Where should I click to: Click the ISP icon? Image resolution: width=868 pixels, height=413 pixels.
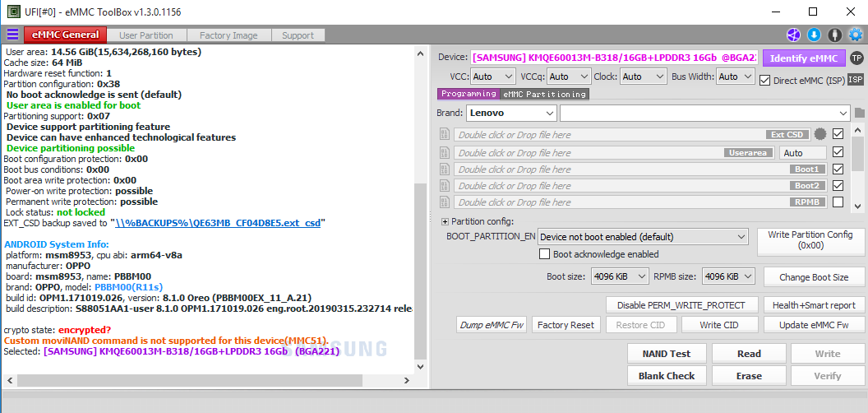click(856, 79)
